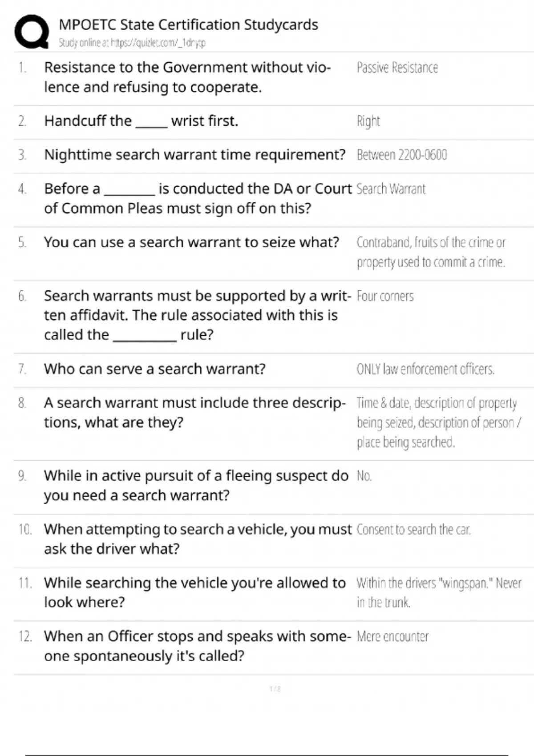Viewport: 534px width, 756px height.
Task: Click the page number indicator 1/8
Action: click(x=275, y=689)
